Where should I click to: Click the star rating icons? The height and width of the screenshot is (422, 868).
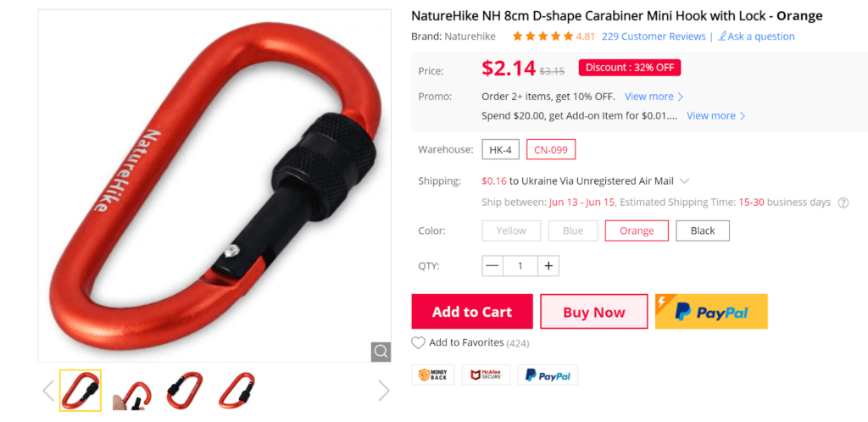pyautogui.click(x=542, y=36)
